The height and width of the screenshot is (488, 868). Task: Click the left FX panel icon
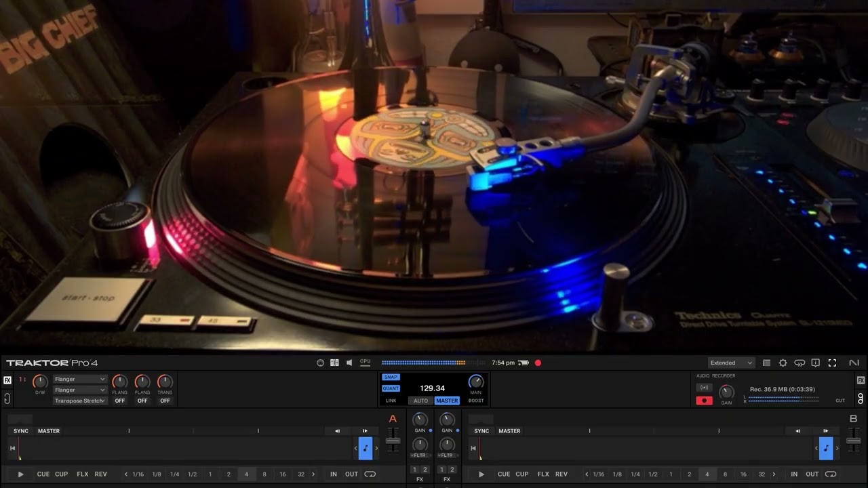click(7, 380)
